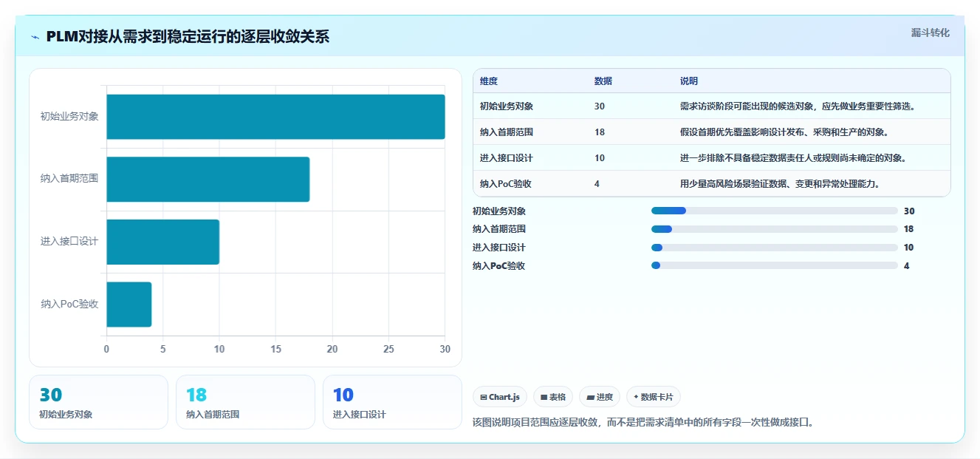Click the 初始业务对象 label in the progress list
Image resolution: width=980 pixels, height=459 pixels.
[499, 211]
